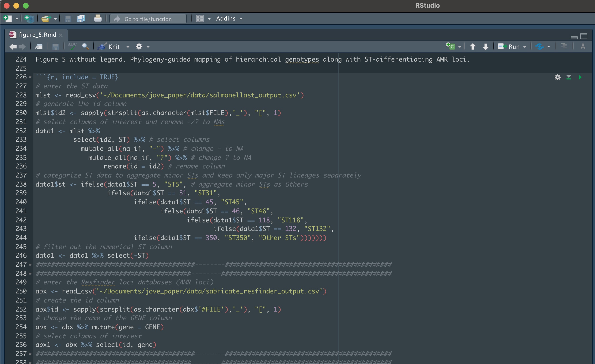Run current chunk with green play icon
The width and height of the screenshot is (595, 364).
coord(580,77)
